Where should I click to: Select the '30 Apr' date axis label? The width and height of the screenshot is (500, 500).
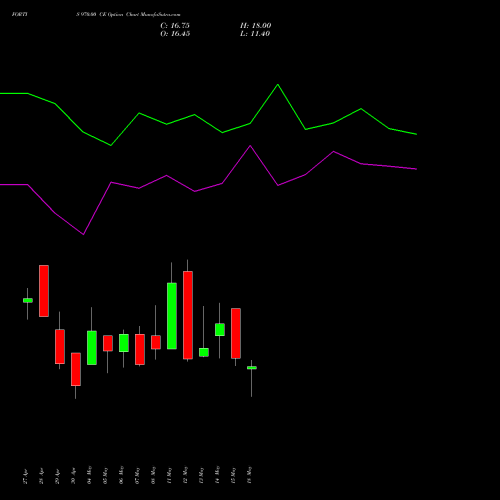click(74, 477)
